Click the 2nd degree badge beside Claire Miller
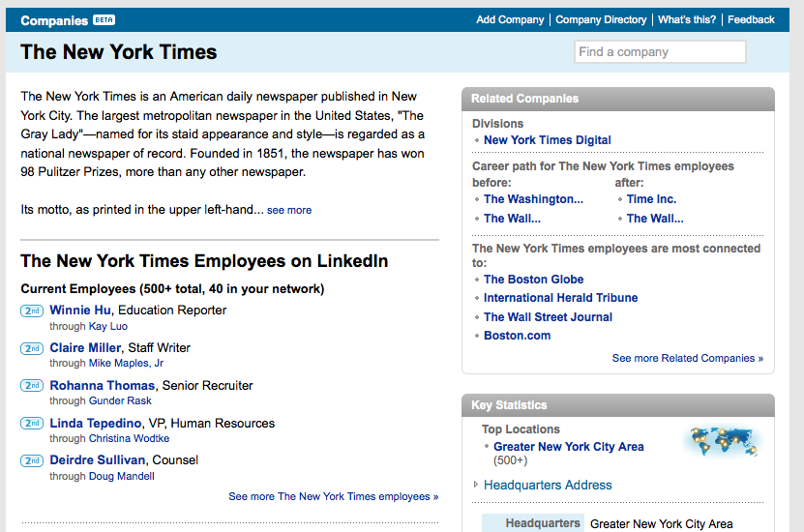Image resolution: width=804 pixels, height=532 pixels. (x=32, y=348)
